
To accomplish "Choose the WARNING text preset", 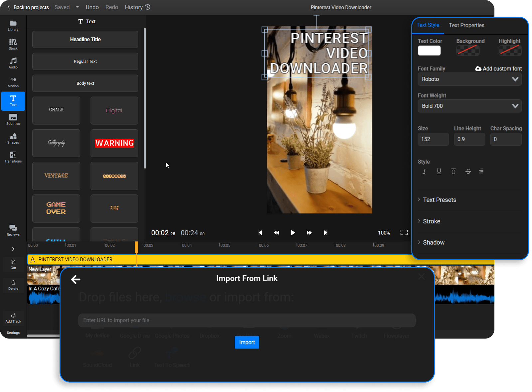I will [x=114, y=143].
